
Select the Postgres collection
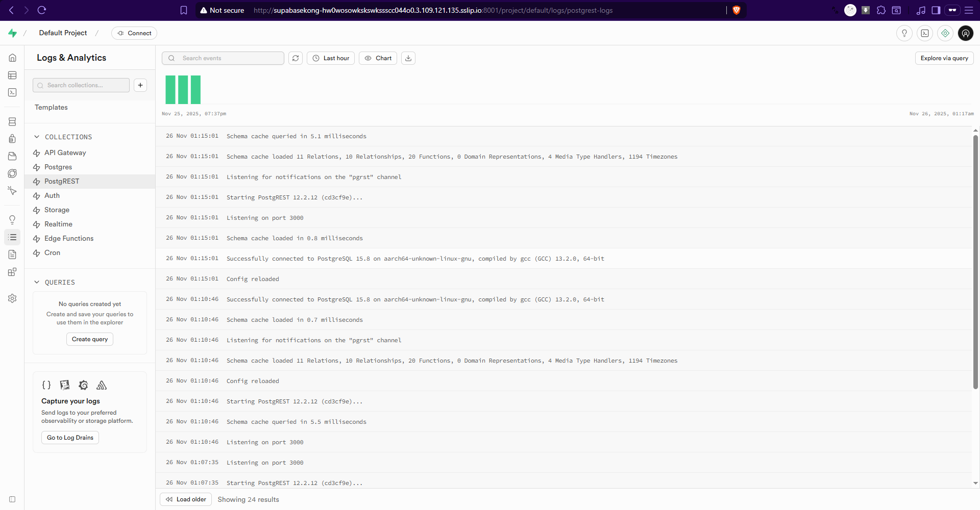(90, 167)
